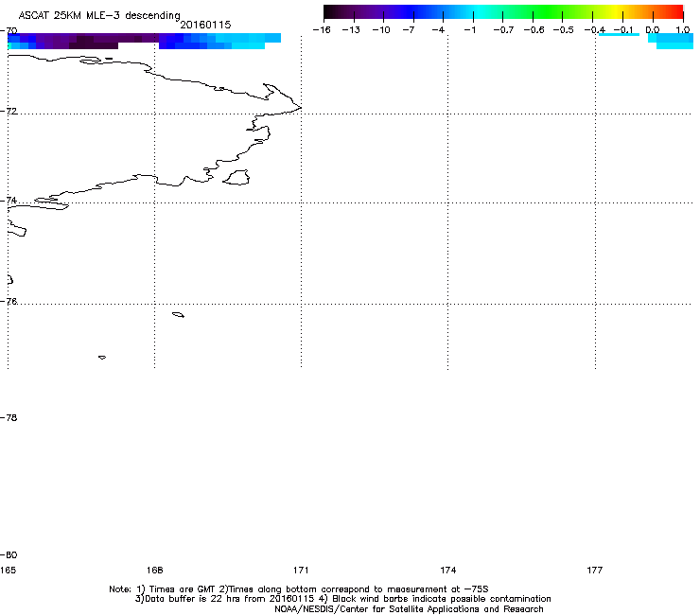Click the -0.7 label on the color scale
Screen dimensions: 700x615
coord(503,30)
